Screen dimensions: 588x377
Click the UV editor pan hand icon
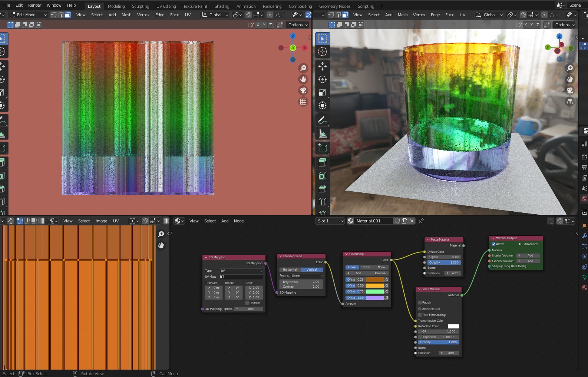click(161, 245)
